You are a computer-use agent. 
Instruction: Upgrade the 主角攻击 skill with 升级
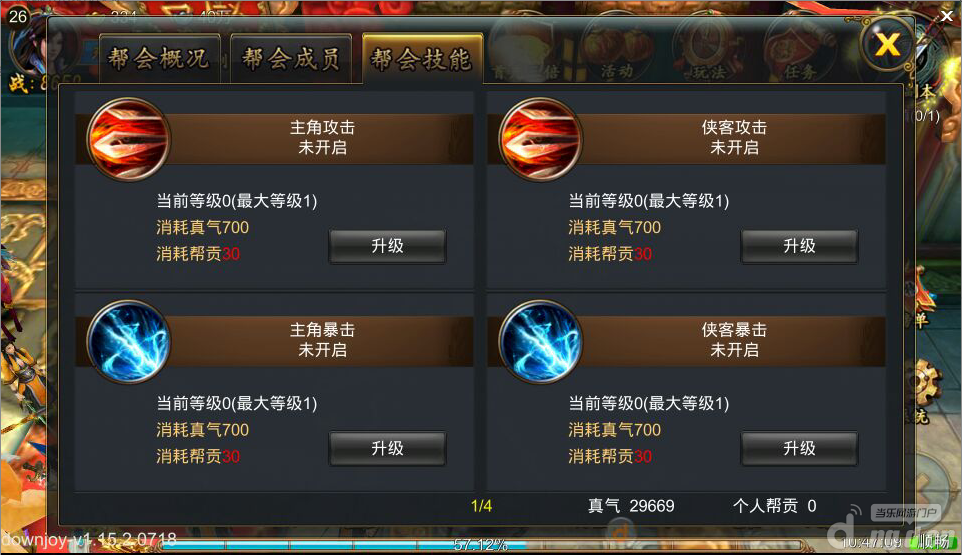click(387, 246)
